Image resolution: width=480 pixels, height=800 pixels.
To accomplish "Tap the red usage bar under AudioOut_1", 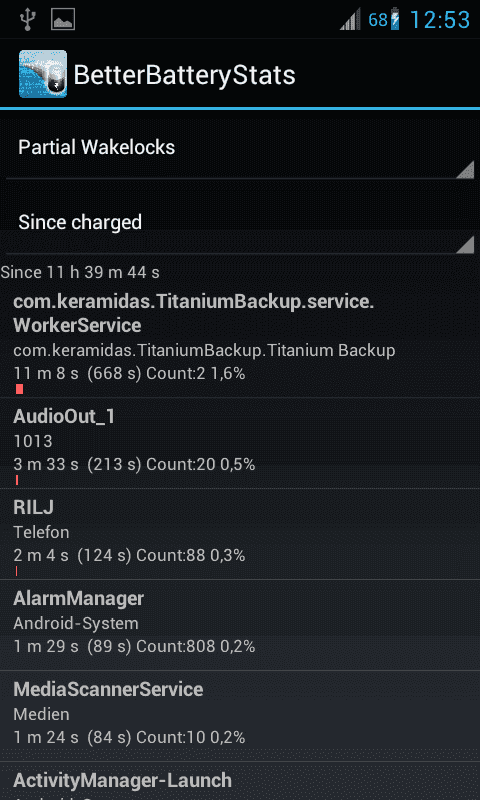I will 17,480.
